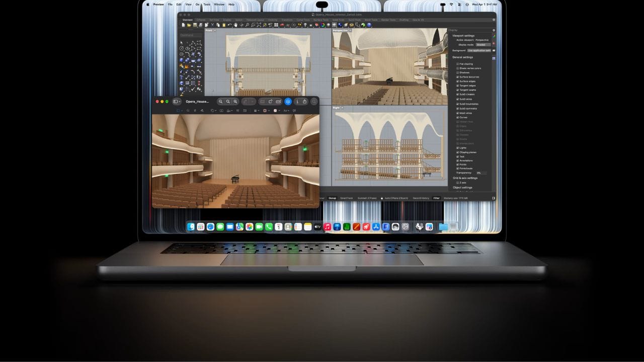Click the Pan hand icon in Rhino toolbar

(235, 25)
